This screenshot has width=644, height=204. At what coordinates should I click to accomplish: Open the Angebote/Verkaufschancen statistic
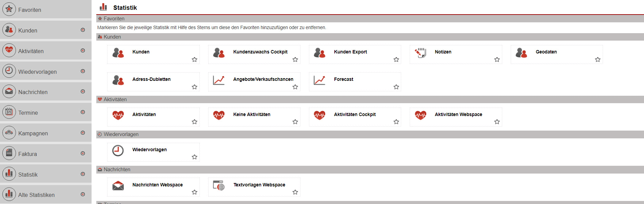263,79
